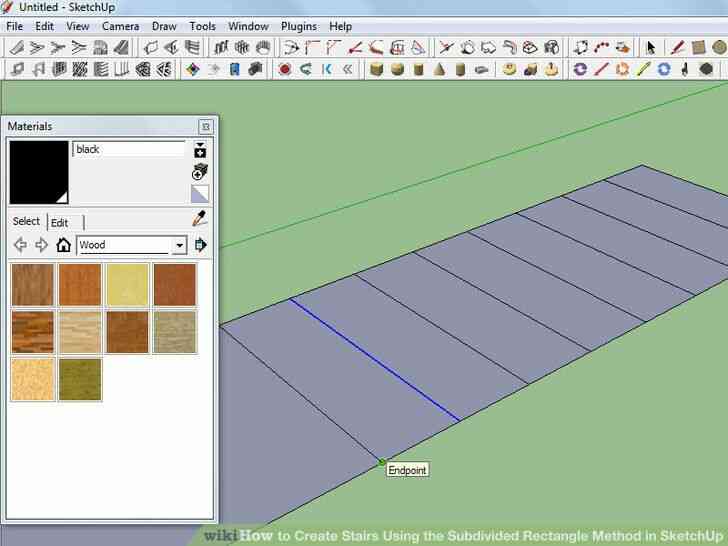Open the Details arrow menu beside Wood

coord(201,245)
